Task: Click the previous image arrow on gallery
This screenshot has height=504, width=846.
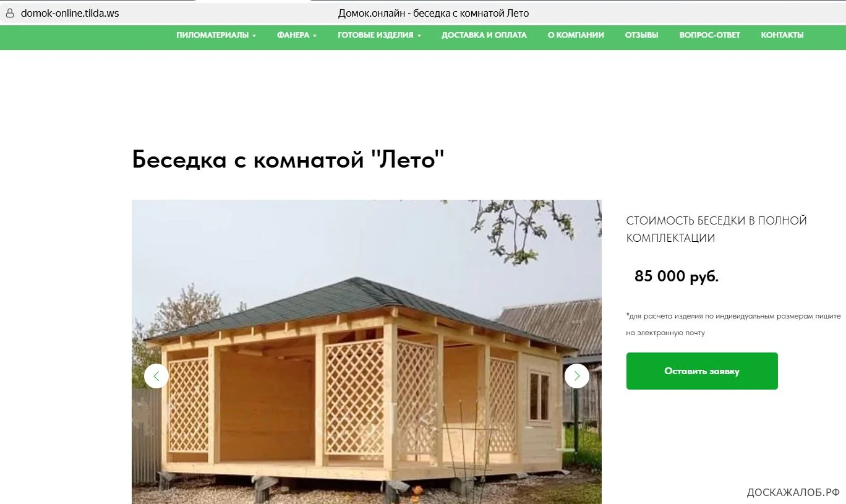Action: [x=156, y=376]
